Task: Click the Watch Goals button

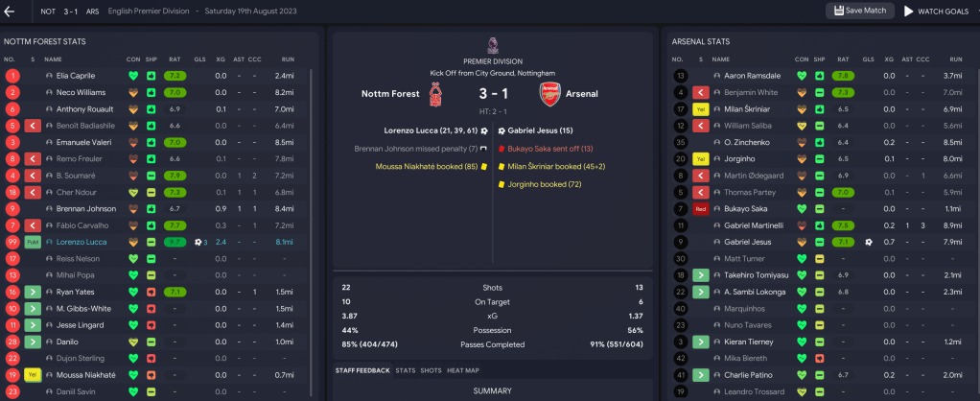Action: pos(936,12)
